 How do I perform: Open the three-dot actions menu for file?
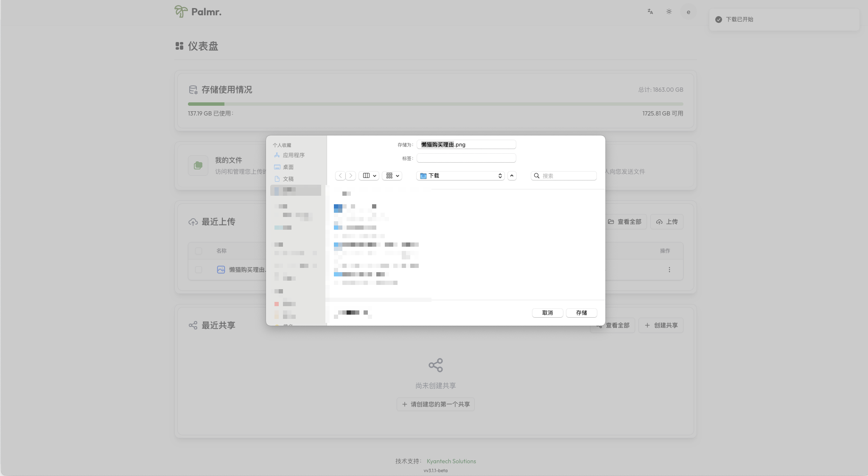(x=669, y=270)
